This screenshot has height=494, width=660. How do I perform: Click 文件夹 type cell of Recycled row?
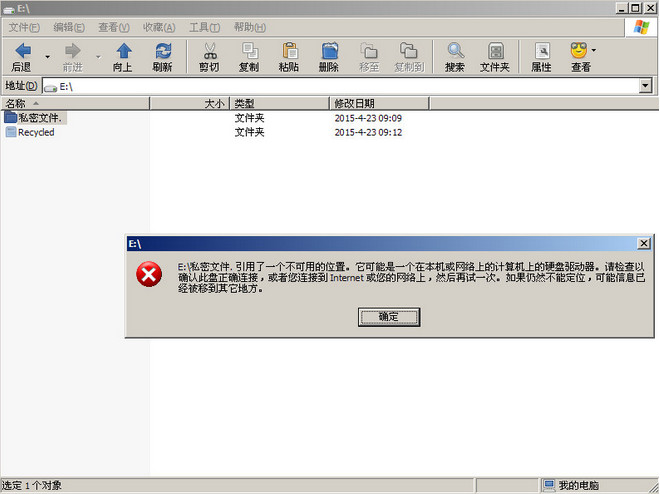click(x=249, y=132)
